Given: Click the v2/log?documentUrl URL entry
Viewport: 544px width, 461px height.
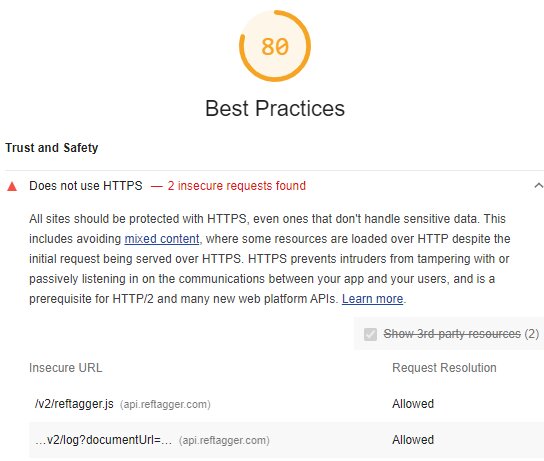Looking at the screenshot, I should tap(103, 440).
